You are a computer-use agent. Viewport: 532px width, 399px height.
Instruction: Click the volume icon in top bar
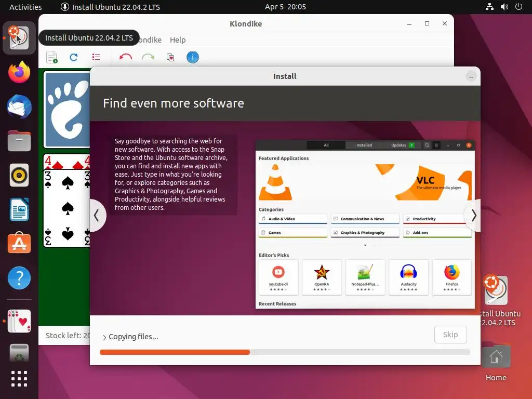click(x=504, y=7)
